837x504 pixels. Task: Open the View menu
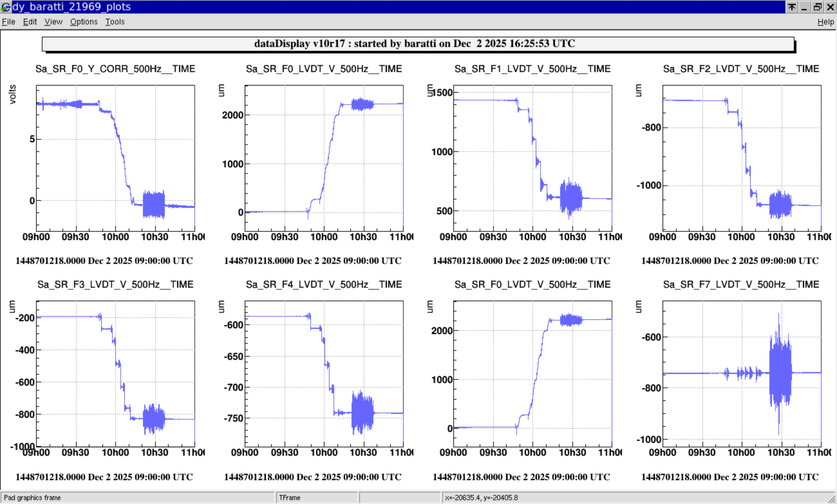[53, 22]
